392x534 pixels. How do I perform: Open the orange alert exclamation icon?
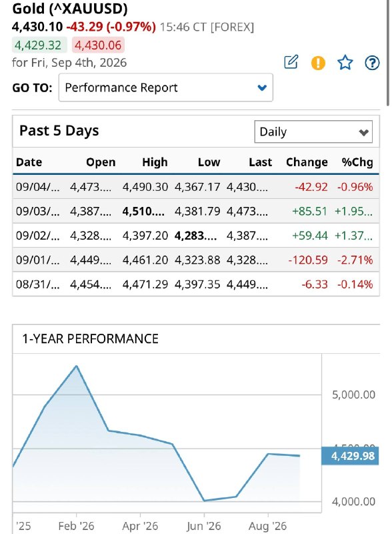click(x=318, y=63)
